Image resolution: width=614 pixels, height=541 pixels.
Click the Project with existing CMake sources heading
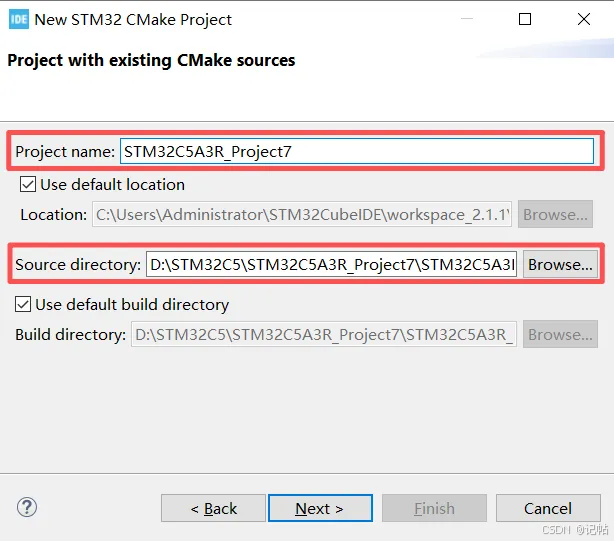click(x=151, y=61)
